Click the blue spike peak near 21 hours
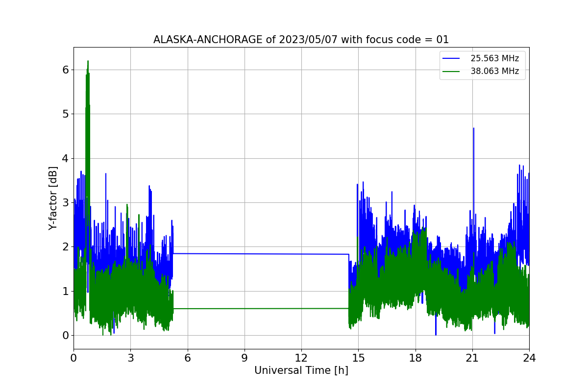This screenshot has height=392, width=588. coord(473,128)
